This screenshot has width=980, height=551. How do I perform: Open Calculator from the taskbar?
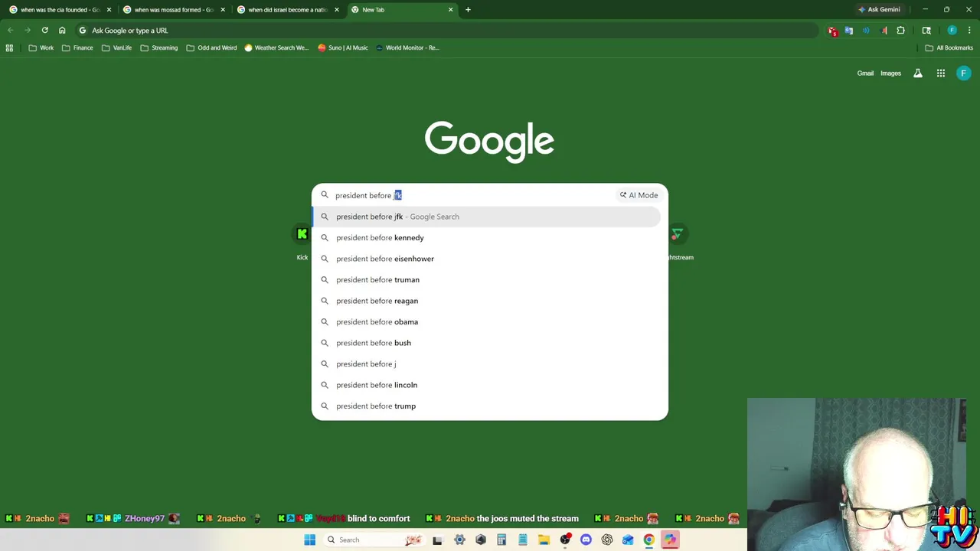pos(501,540)
